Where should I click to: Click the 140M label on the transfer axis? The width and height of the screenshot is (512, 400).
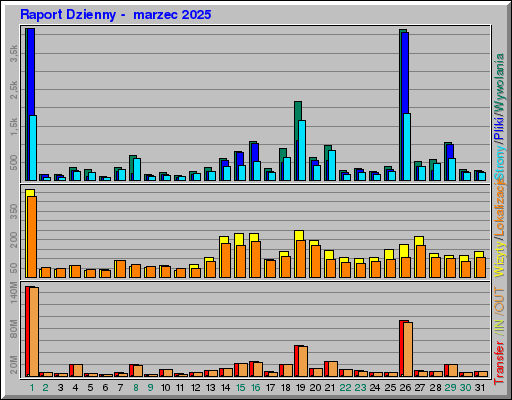click(x=14, y=292)
